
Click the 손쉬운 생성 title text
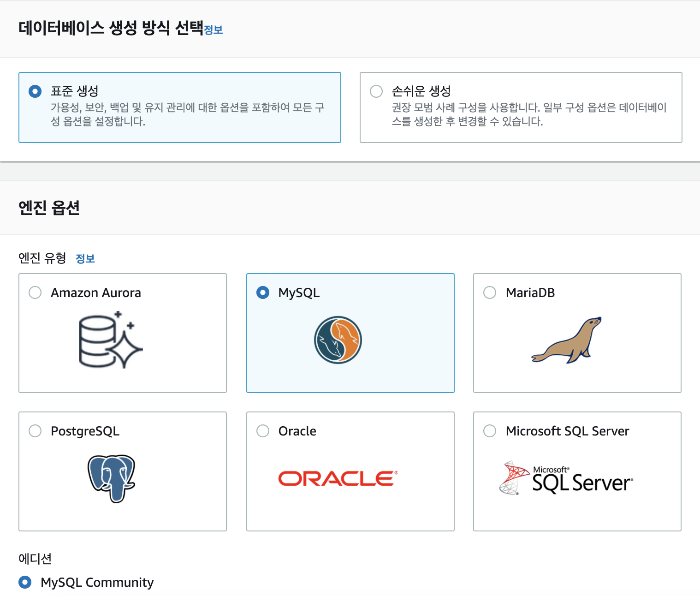tap(421, 91)
